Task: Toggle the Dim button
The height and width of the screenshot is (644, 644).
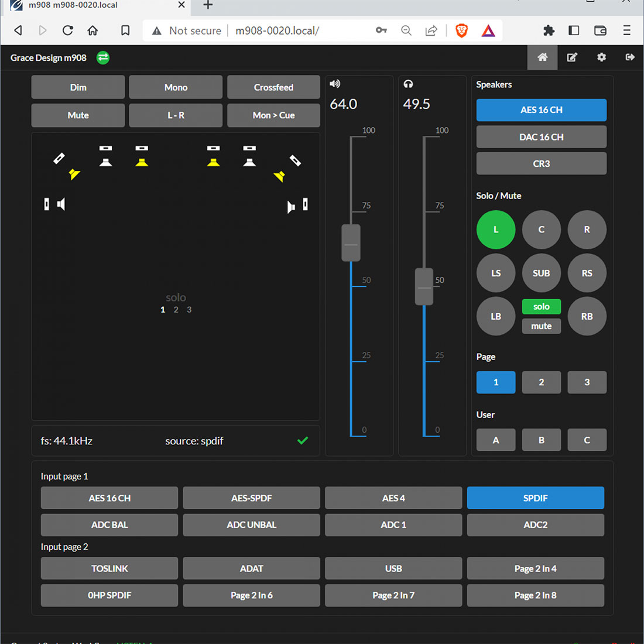Action: tap(78, 87)
